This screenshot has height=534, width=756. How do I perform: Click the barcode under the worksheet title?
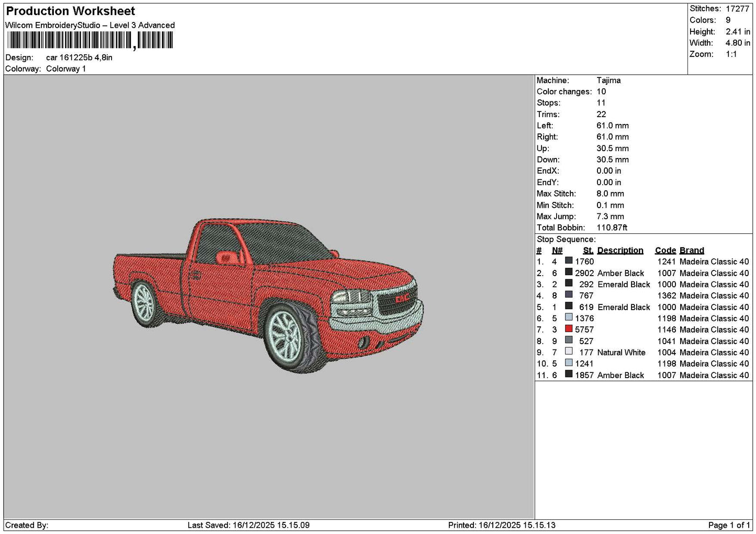[89, 40]
